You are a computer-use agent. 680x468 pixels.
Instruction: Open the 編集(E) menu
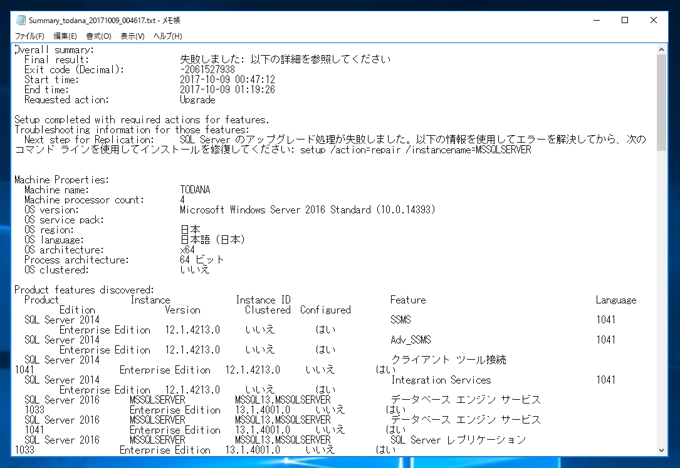tap(65, 36)
